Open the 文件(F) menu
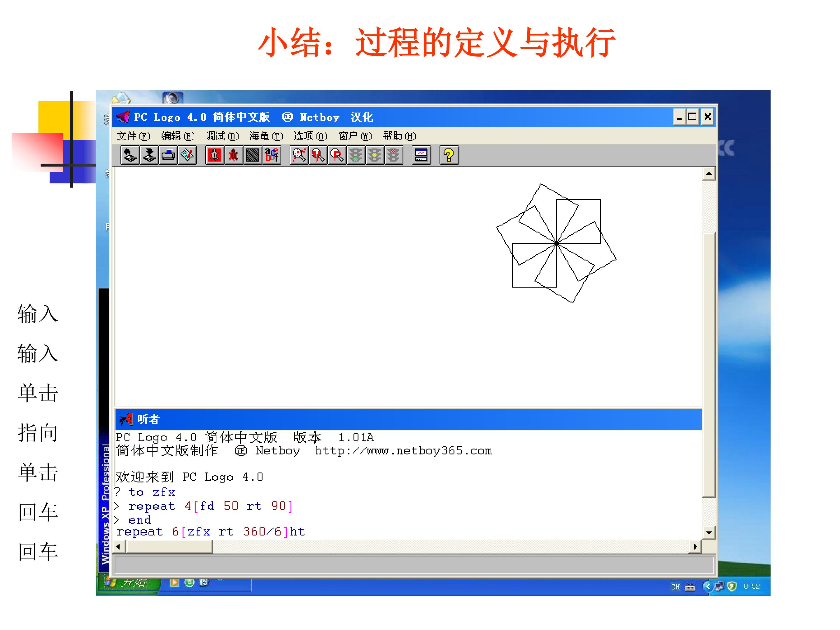Screen dimensions: 840x630 coord(134,136)
